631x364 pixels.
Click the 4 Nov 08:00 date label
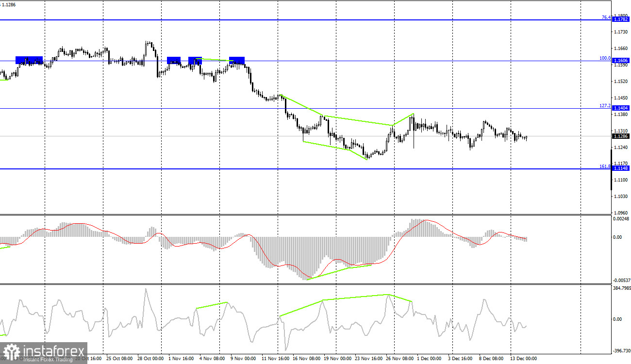point(213,359)
